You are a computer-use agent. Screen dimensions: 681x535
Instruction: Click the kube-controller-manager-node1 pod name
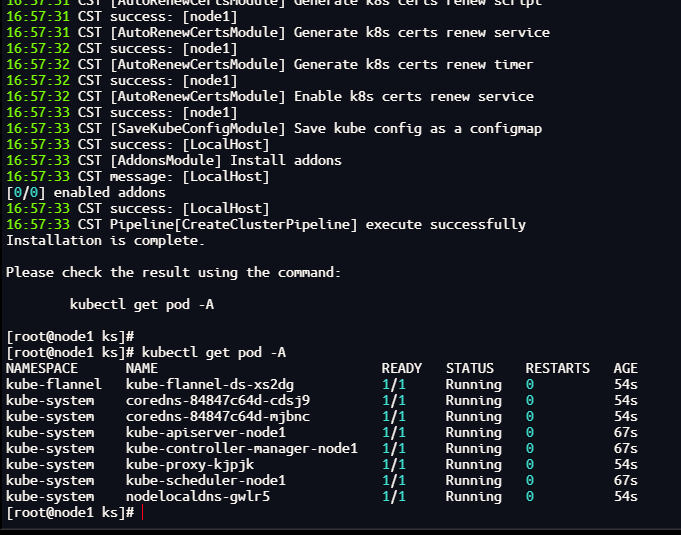241,448
